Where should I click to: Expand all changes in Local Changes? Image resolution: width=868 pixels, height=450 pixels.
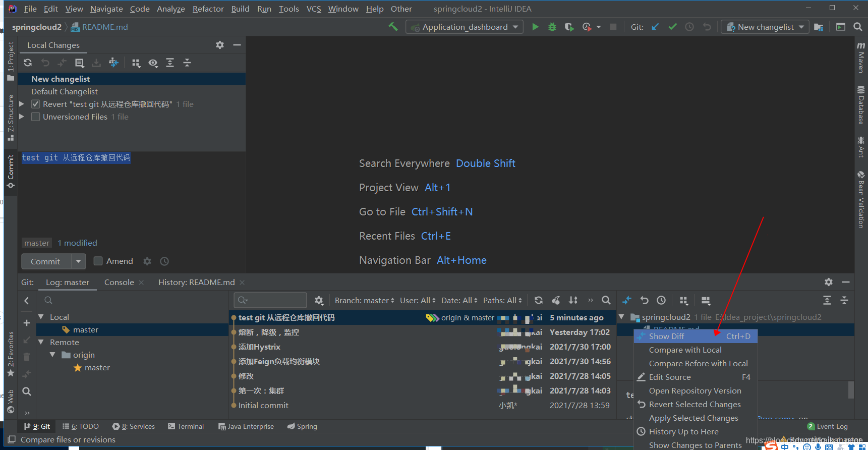pos(170,63)
